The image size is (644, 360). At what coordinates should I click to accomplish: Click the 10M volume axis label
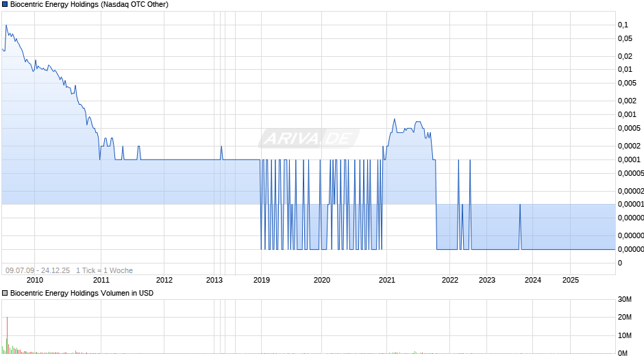[625, 335]
